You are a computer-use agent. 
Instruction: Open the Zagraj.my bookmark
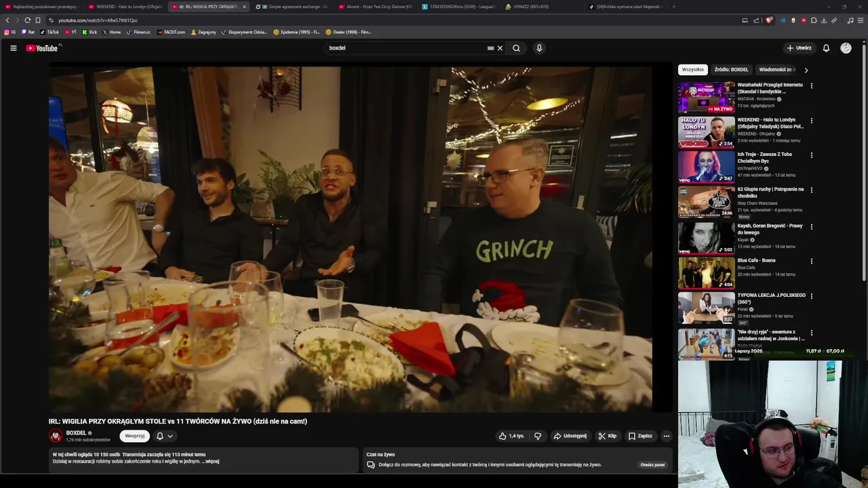coord(203,32)
